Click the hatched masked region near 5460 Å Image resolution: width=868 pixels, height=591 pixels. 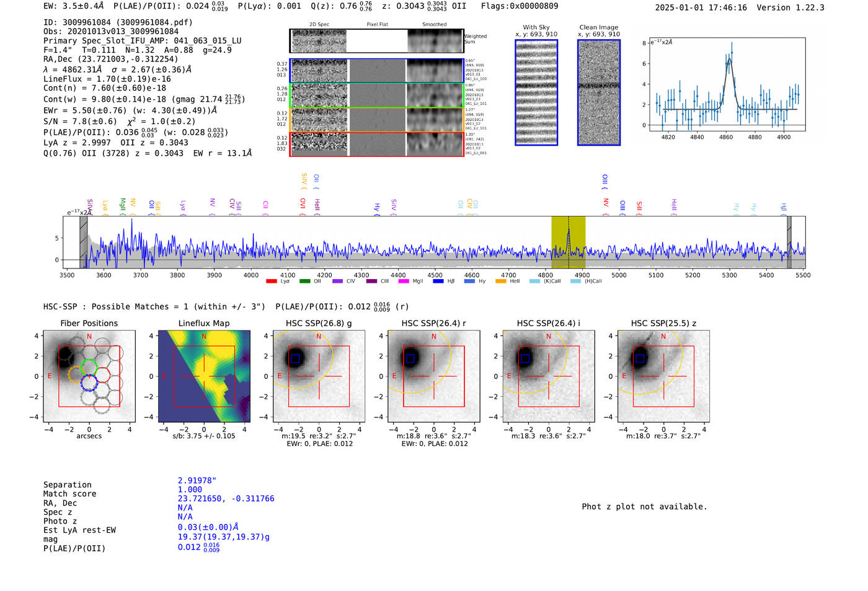click(x=789, y=242)
